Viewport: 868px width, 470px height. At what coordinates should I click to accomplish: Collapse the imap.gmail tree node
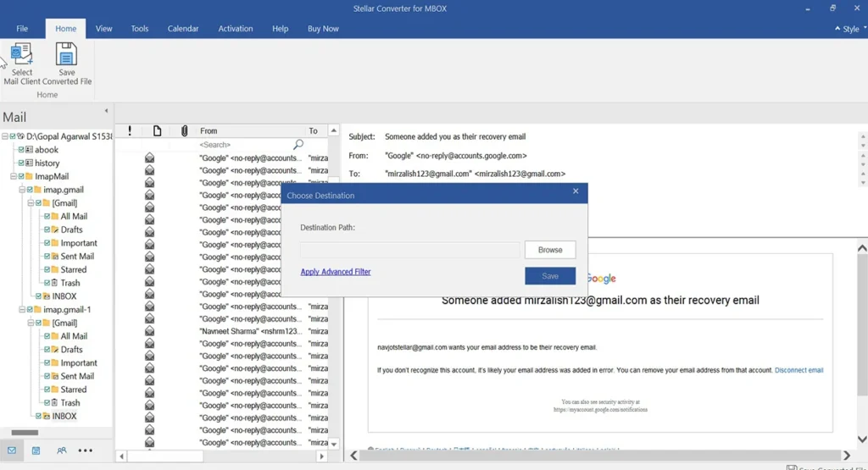(x=22, y=189)
